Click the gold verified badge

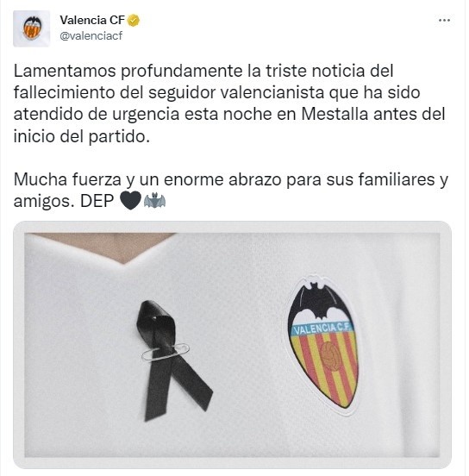(x=134, y=21)
